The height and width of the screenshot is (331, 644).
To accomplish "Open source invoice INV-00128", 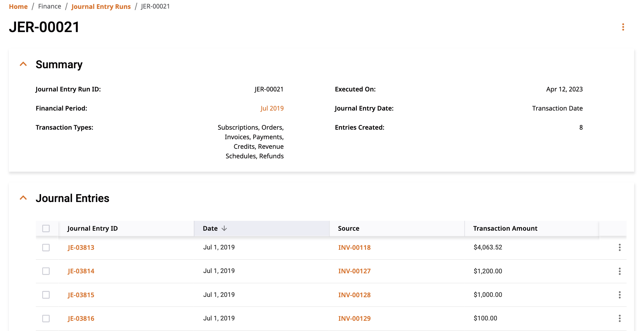I will tap(354, 295).
